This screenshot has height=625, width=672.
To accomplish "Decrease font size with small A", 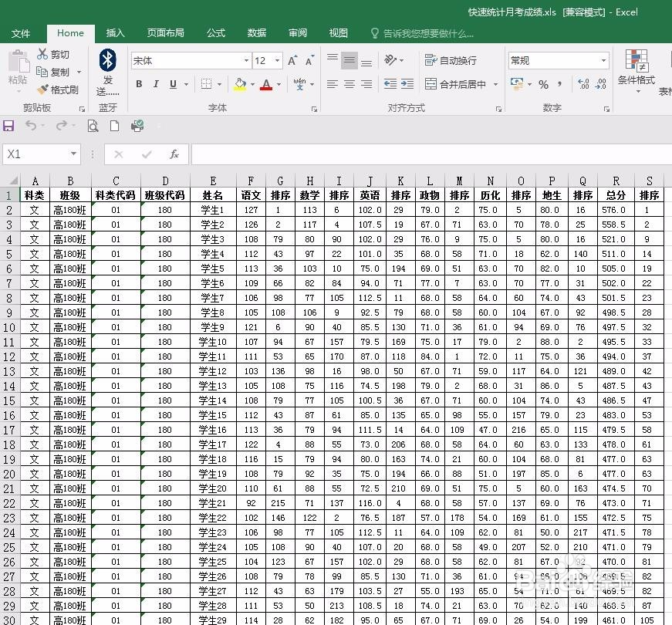I will pyautogui.click(x=309, y=60).
